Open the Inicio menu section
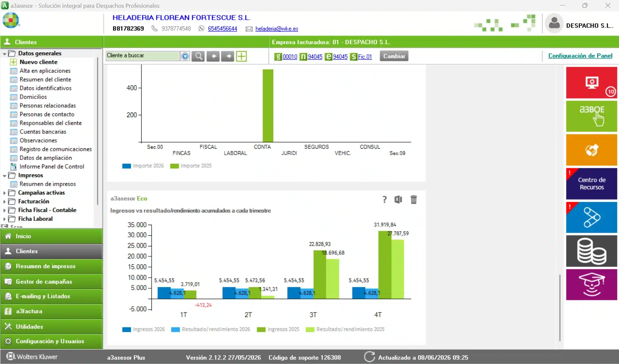The width and height of the screenshot is (619, 364). [52, 236]
